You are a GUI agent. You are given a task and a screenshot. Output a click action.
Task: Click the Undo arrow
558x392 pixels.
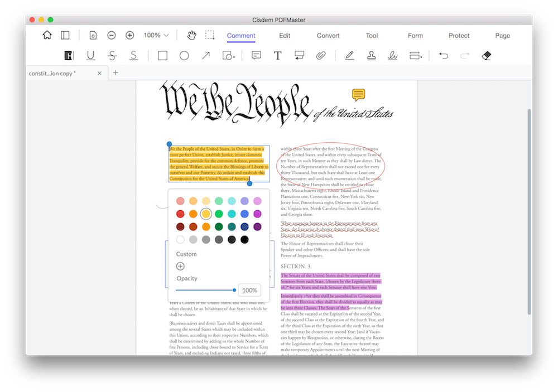(444, 56)
